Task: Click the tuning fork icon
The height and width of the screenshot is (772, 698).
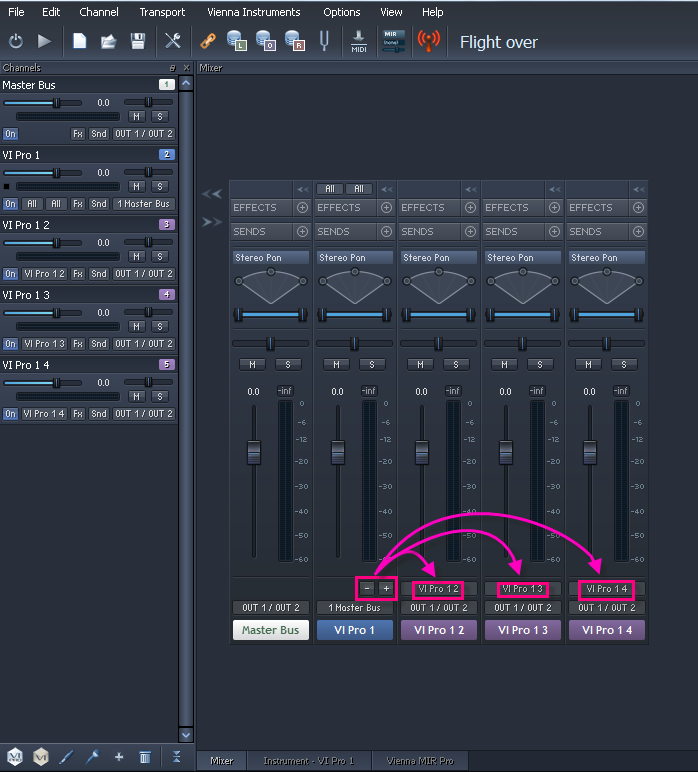Action: [324, 41]
